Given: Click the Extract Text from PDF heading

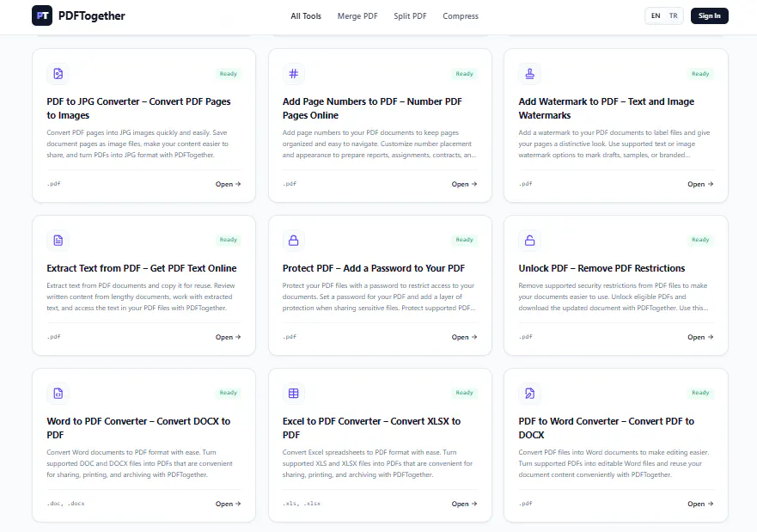Looking at the screenshot, I should pyautogui.click(x=142, y=268).
